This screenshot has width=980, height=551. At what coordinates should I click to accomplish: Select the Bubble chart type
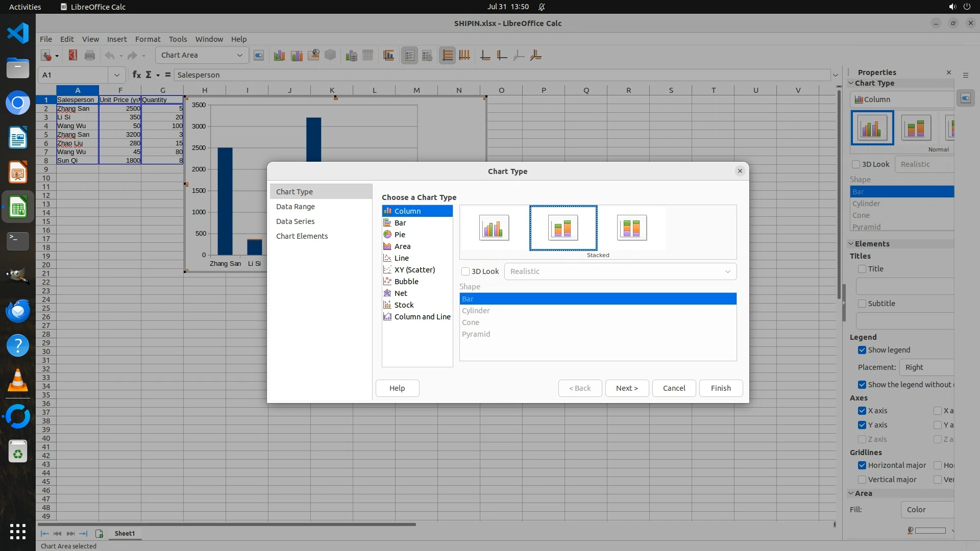[x=406, y=282]
